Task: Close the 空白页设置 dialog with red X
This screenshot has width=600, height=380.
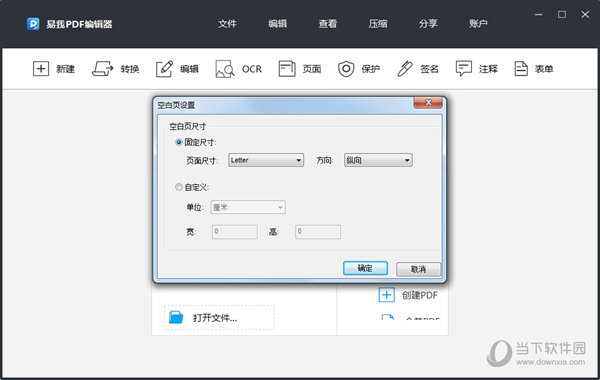Action: (x=428, y=103)
